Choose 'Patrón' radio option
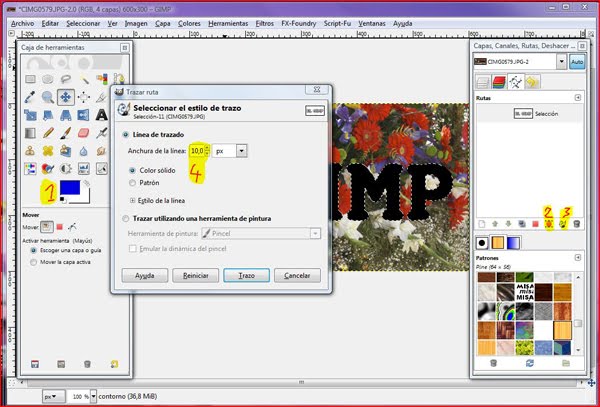The width and height of the screenshot is (600, 407). click(x=132, y=183)
